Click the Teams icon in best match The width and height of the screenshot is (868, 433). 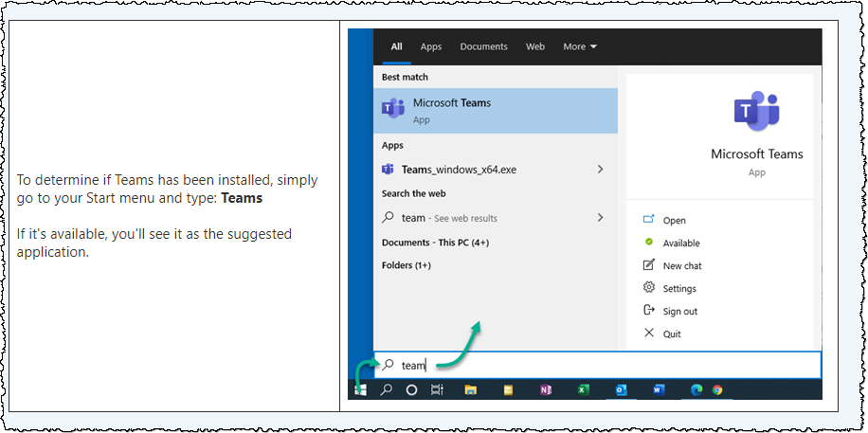[393, 109]
